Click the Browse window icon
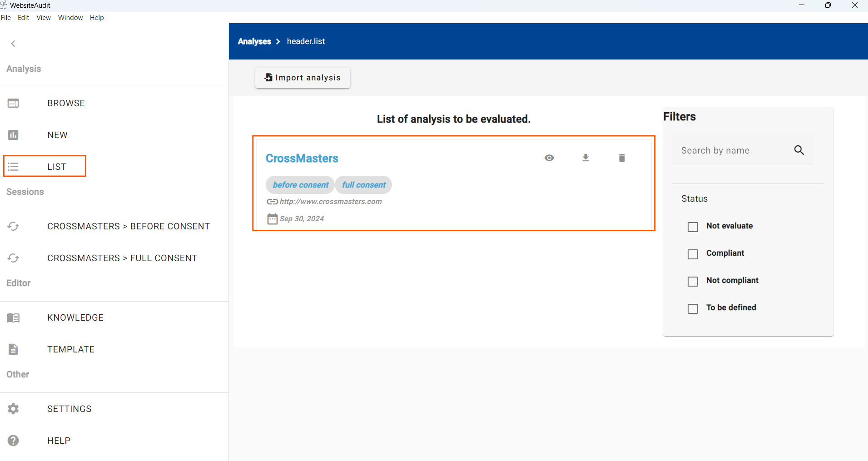Viewport: 868px width, 461px height. (x=13, y=103)
